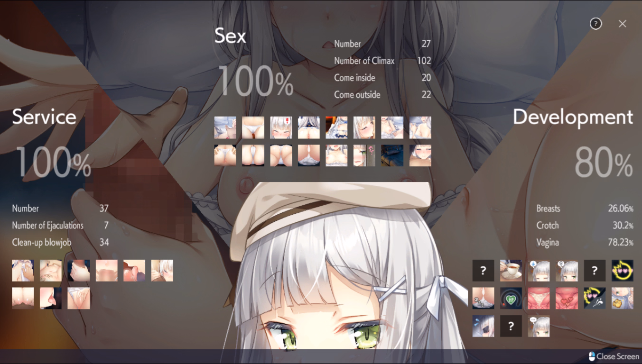Select the eyepatch character icon
Screen dimensions: 642x364
click(483, 326)
